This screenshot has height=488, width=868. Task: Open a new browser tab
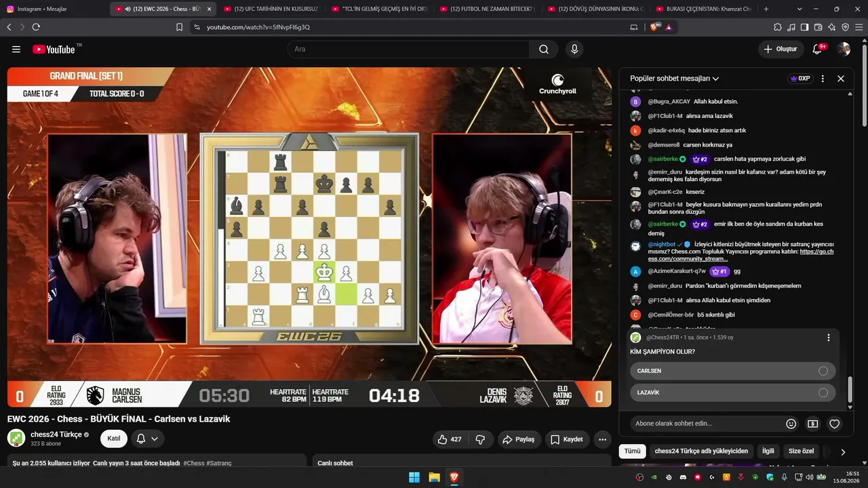tap(766, 9)
